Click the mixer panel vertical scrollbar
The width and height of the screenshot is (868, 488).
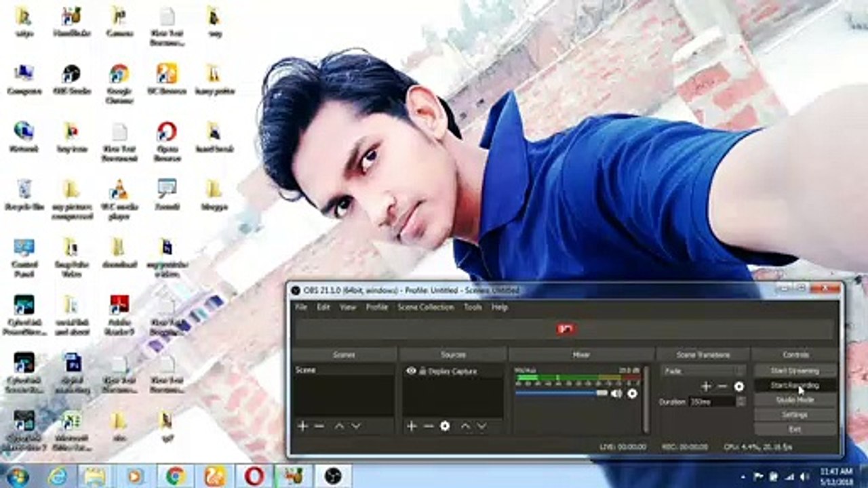[645, 399]
